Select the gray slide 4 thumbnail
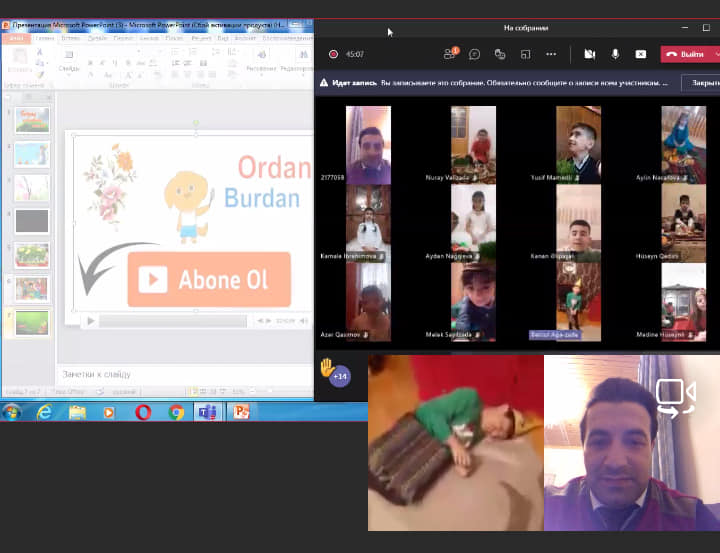This screenshot has width=720, height=553. click(32, 221)
